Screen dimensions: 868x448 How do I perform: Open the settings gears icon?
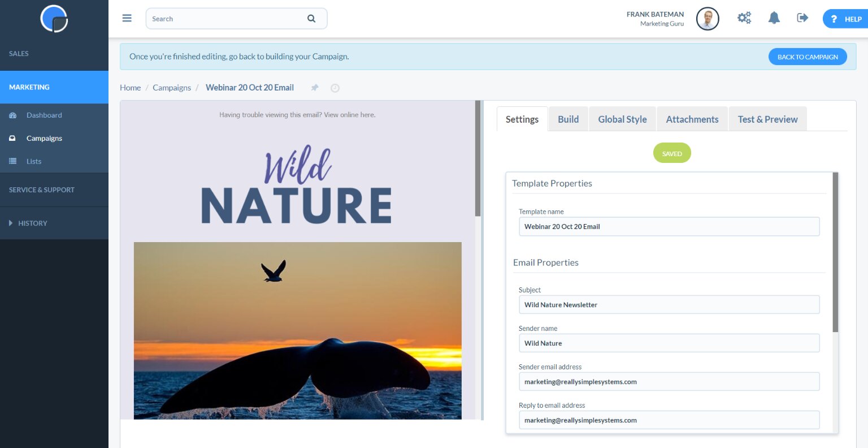(x=744, y=18)
